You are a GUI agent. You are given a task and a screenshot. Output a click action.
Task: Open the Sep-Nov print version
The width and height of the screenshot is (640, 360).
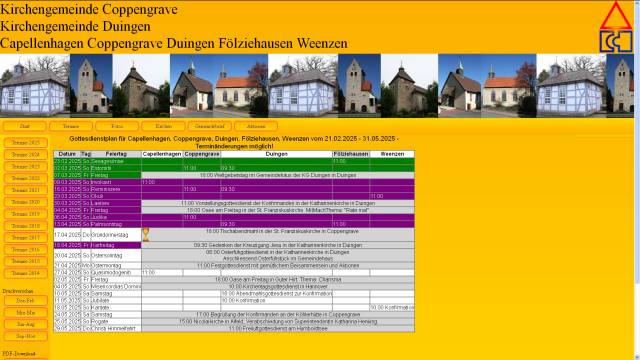pyautogui.click(x=26, y=336)
